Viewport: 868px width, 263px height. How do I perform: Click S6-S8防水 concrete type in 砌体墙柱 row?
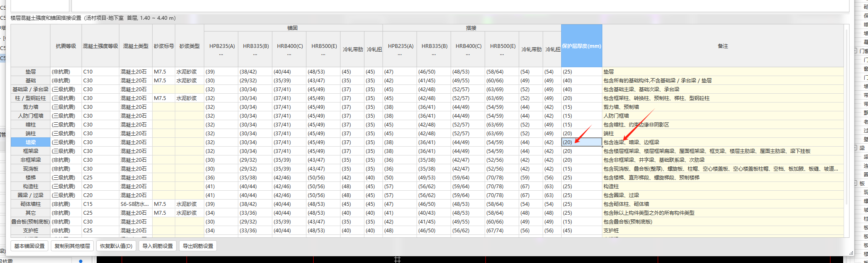136,204
